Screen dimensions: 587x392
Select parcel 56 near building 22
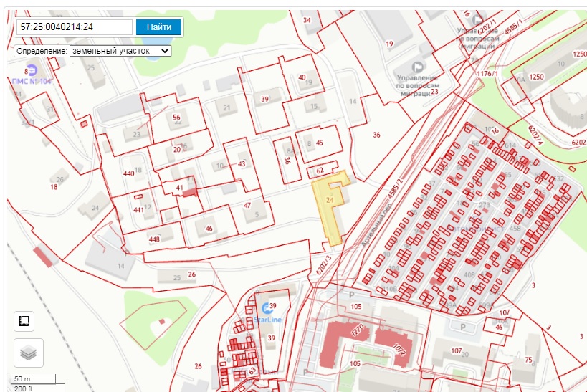click(x=176, y=118)
